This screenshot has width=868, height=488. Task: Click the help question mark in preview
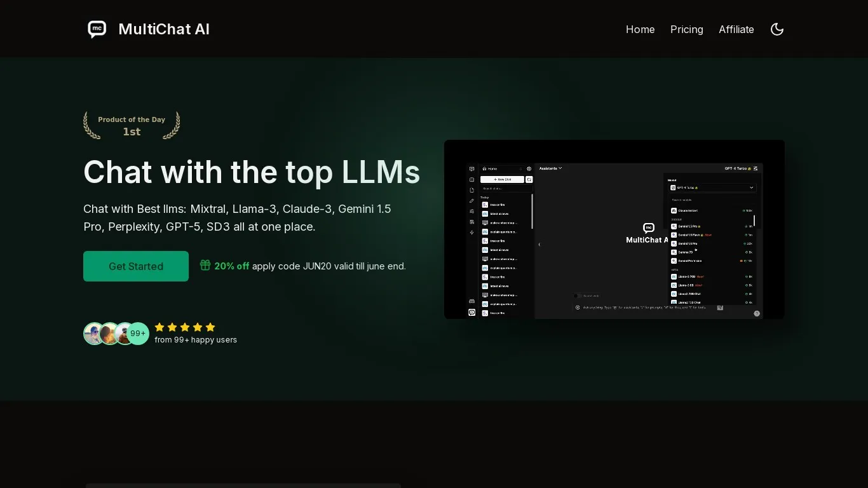(757, 313)
